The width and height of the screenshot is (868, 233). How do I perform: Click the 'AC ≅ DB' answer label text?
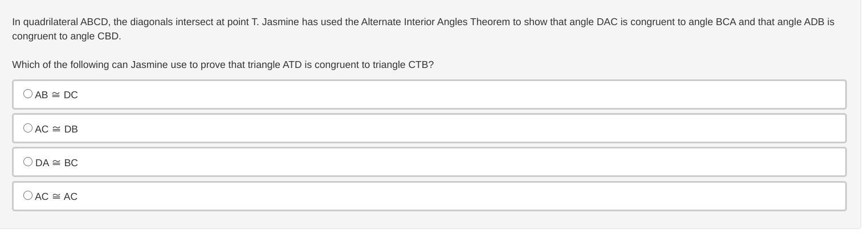[x=56, y=129]
